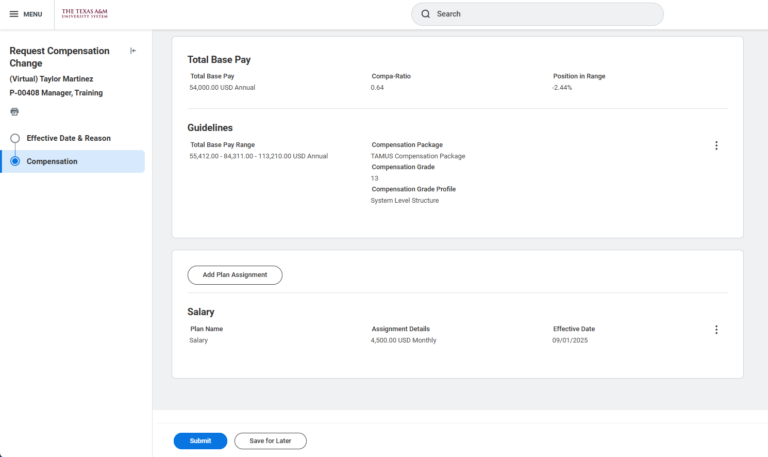Screen dimensions: 768x457
Task: Click the MENU label text
Action: [33, 14]
